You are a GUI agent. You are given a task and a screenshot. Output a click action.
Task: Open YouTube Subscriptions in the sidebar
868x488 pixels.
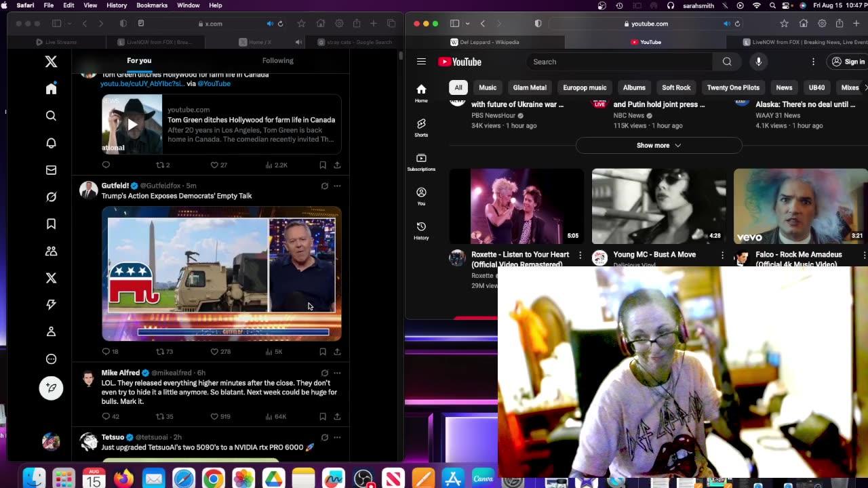pyautogui.click(x=421, y=161)
